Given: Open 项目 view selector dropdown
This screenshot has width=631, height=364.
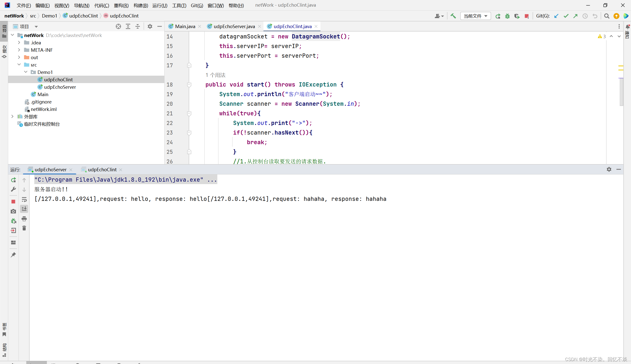Looking at the screenshot, I should 25,26.
